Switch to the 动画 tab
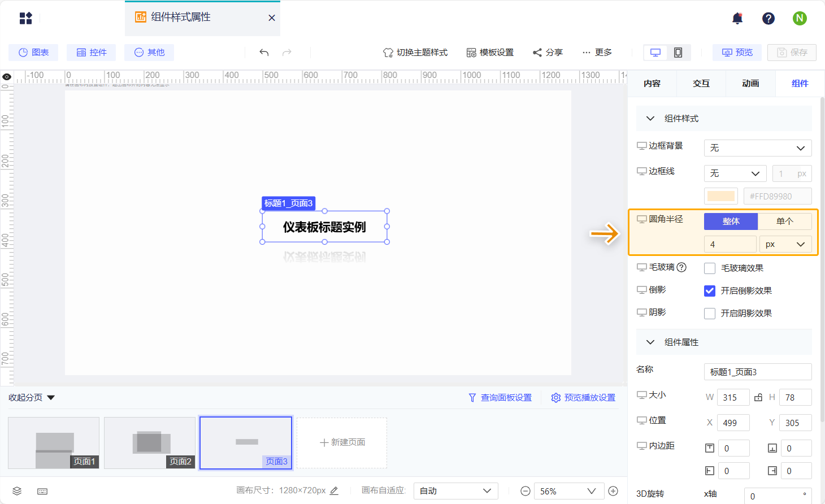The height and width of the screenshot is (504, 825). coord(750,84)
